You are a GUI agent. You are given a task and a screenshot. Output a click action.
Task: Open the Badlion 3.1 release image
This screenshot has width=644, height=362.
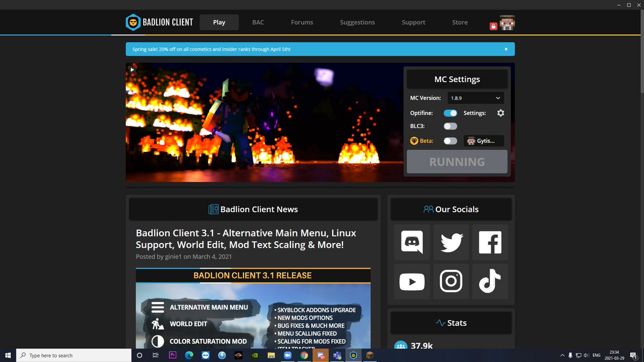click(253, 308)
